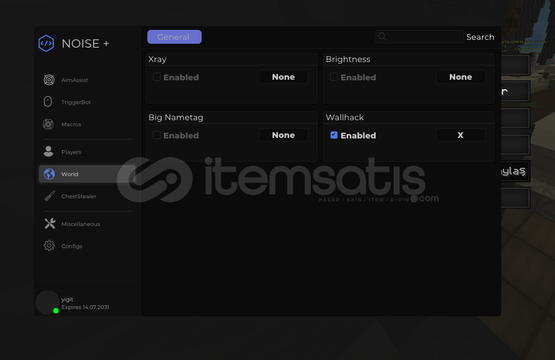Select the ChestStealer knife icon
The height and width of the screenshot is (360, 555).
(x=50, y=196)
